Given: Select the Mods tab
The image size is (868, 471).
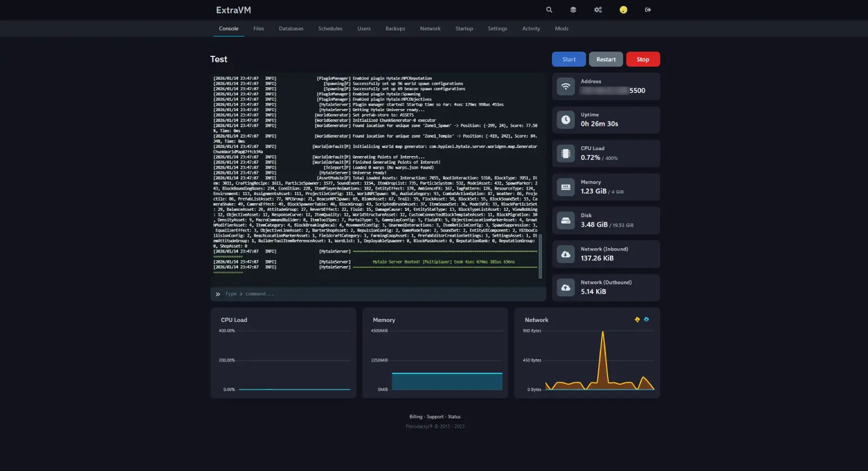Looking at the screenshot, I should (561, 29).
